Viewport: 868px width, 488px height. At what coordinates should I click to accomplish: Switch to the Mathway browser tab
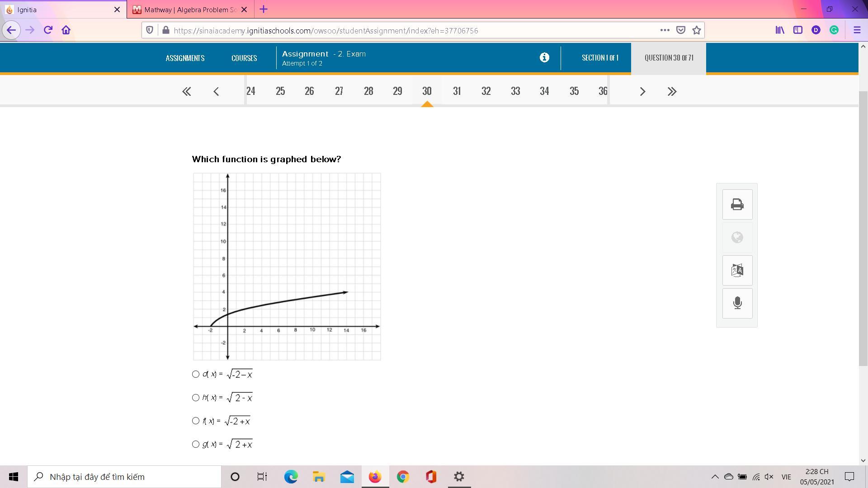(190, 9)
